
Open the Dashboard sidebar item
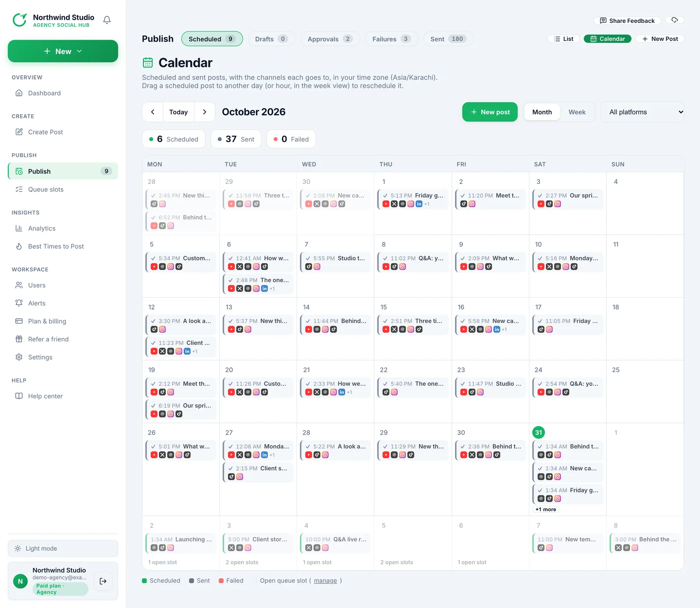pos(63,93)
